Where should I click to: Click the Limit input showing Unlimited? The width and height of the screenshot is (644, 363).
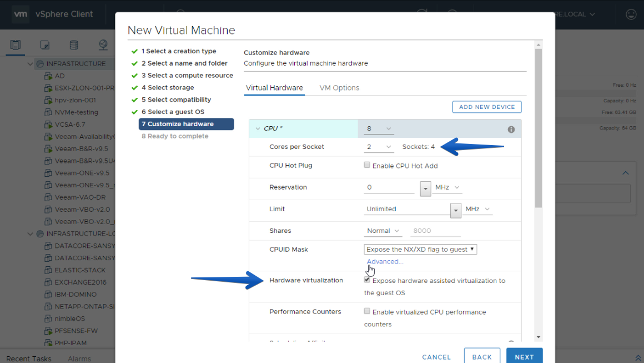(x=406, y=209)
